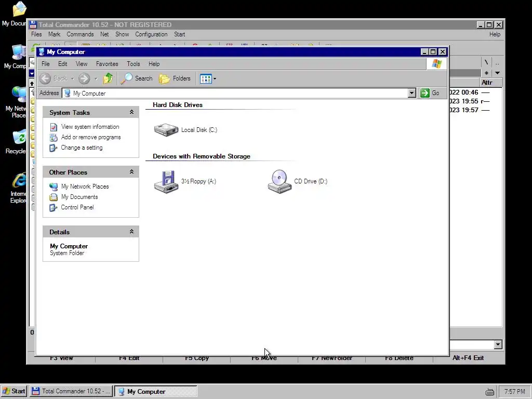This screenshot has height=399, width=532.
Task: Collapse the Details panel
Action: point(131,232)
